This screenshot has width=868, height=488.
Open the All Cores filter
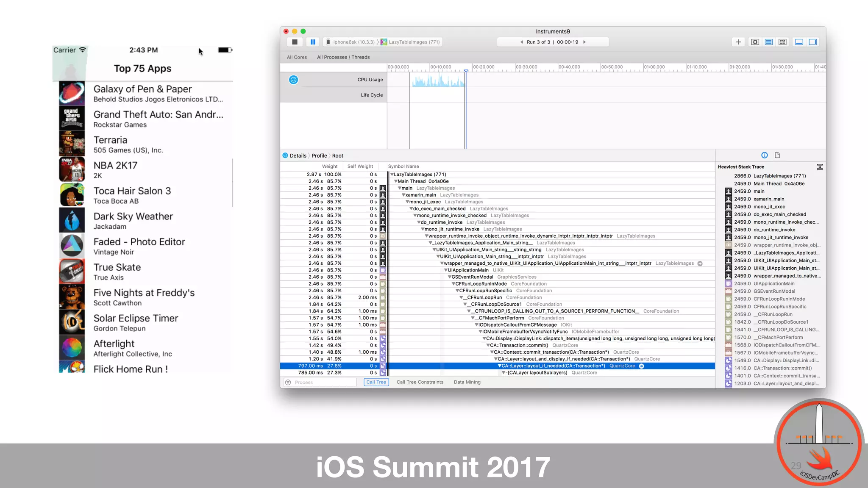(297, 57)
